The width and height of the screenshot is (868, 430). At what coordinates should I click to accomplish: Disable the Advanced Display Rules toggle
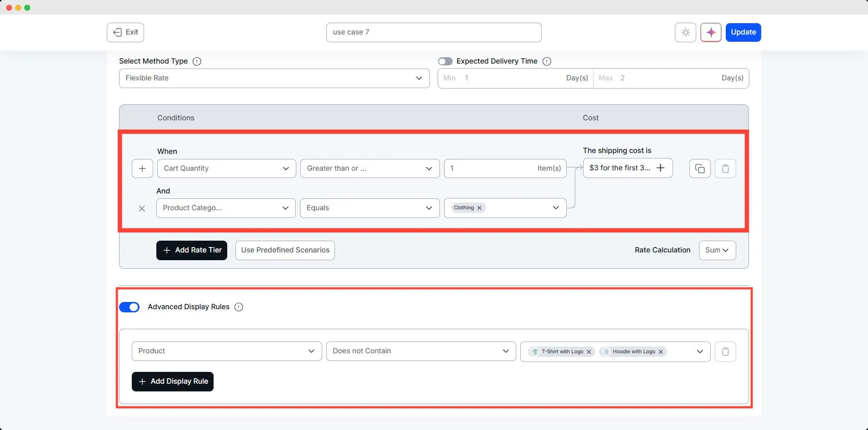[x=130, y=307]
